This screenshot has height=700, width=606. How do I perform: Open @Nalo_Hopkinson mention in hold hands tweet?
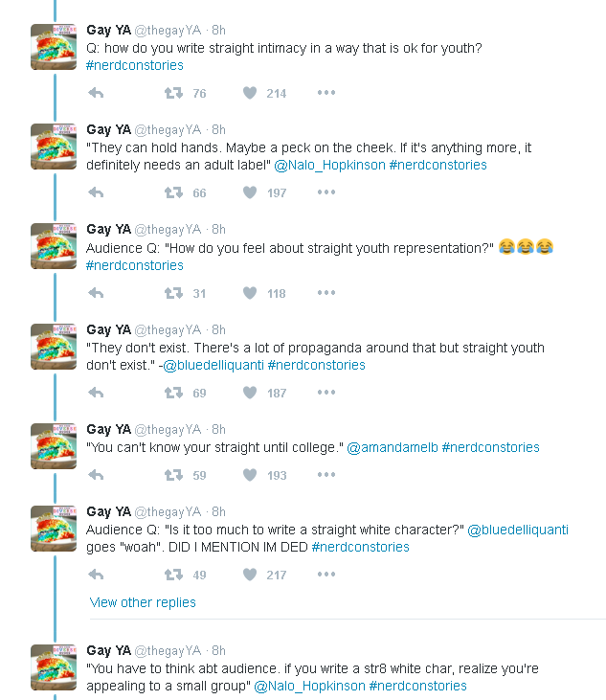tap(329, 165)
